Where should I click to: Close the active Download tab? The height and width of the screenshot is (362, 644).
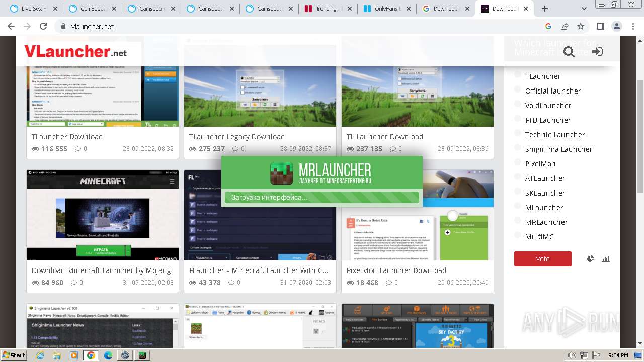(526, 9)
